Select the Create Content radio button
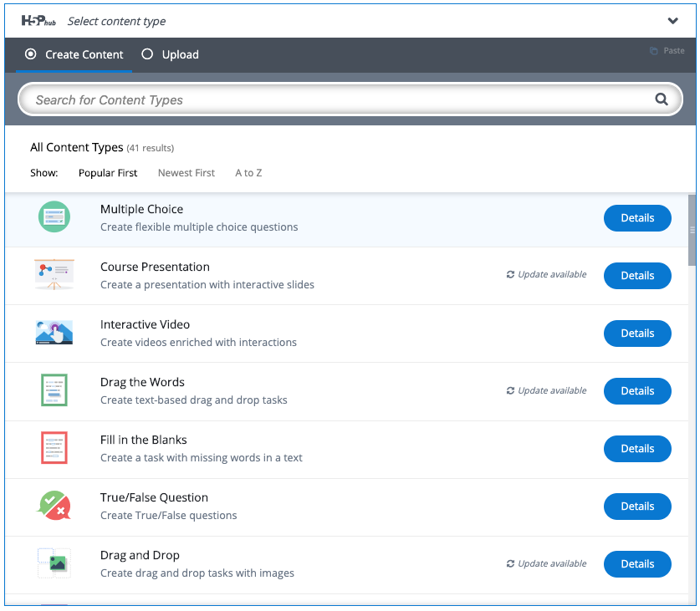 (x=31, y=54)
